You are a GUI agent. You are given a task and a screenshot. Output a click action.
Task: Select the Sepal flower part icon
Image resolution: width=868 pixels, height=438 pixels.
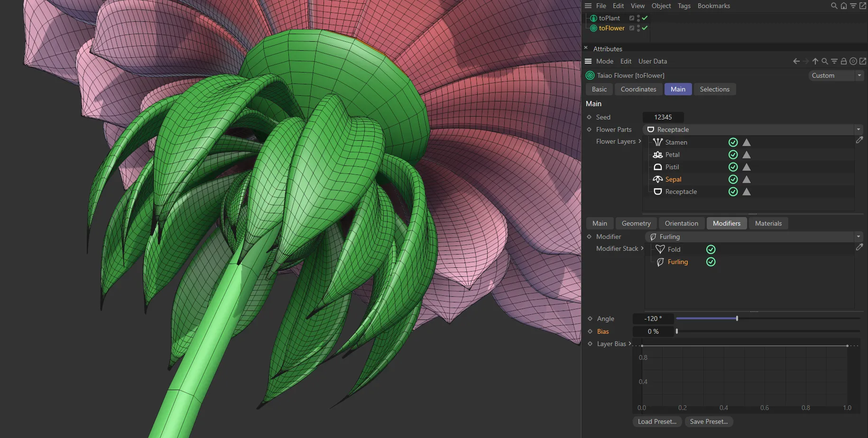[658, 179]
